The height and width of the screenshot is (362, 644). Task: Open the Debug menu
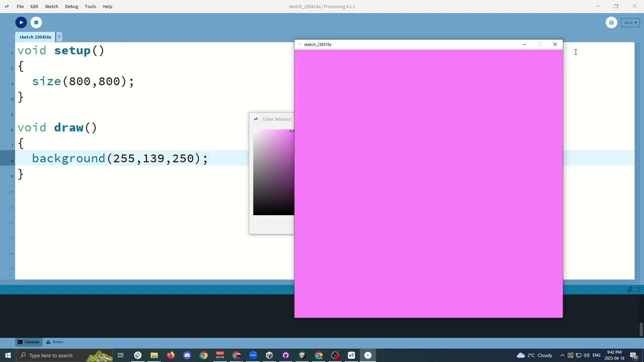pos(71,7)
